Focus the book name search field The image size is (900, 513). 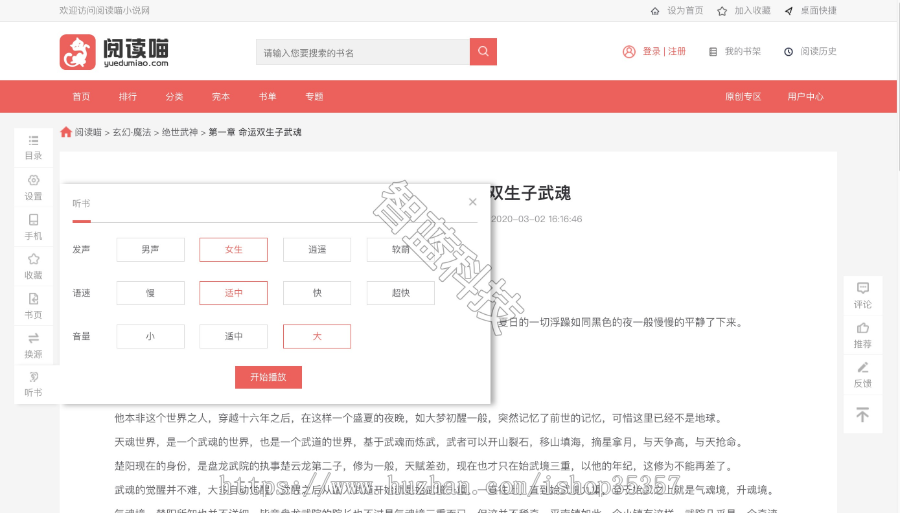(x=363, y=52)
